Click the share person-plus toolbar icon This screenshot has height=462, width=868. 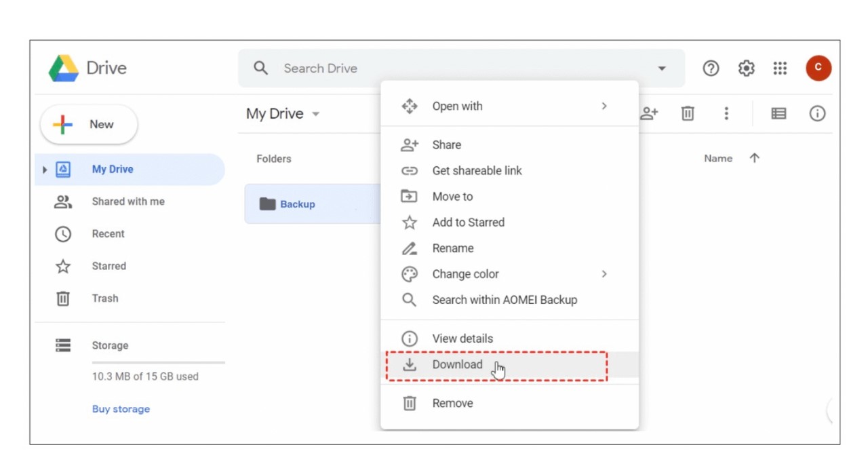[649, 113]
